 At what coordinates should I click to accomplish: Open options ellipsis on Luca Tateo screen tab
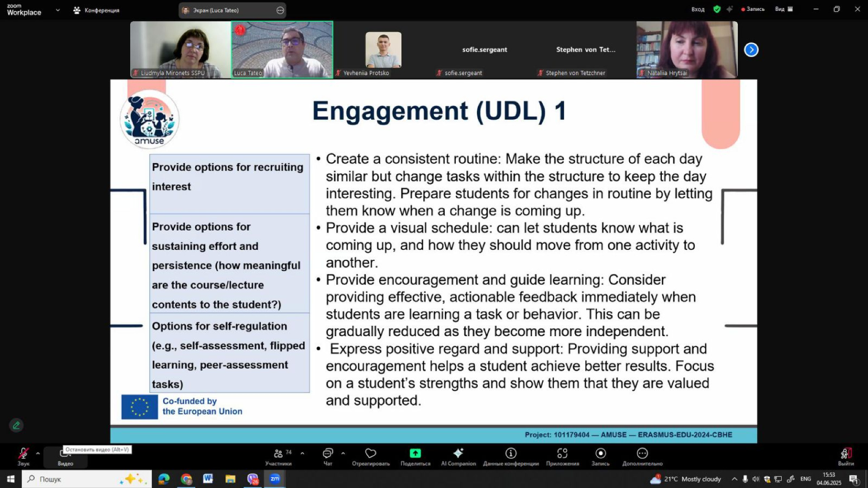tap(280, 10)
